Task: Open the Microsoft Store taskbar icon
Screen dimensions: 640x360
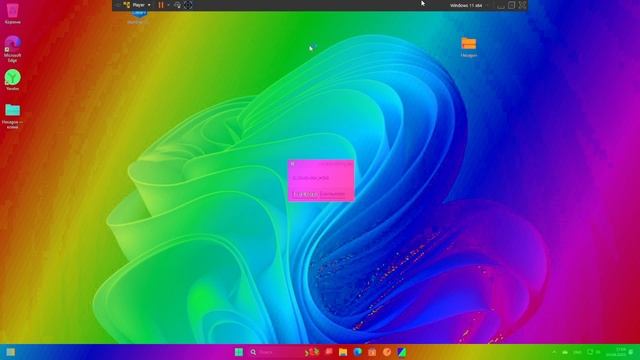Action: point(372,352)
